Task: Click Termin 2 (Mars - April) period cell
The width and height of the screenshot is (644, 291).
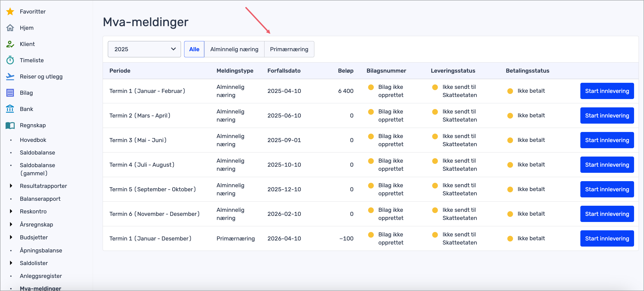Action: [140, 115]
